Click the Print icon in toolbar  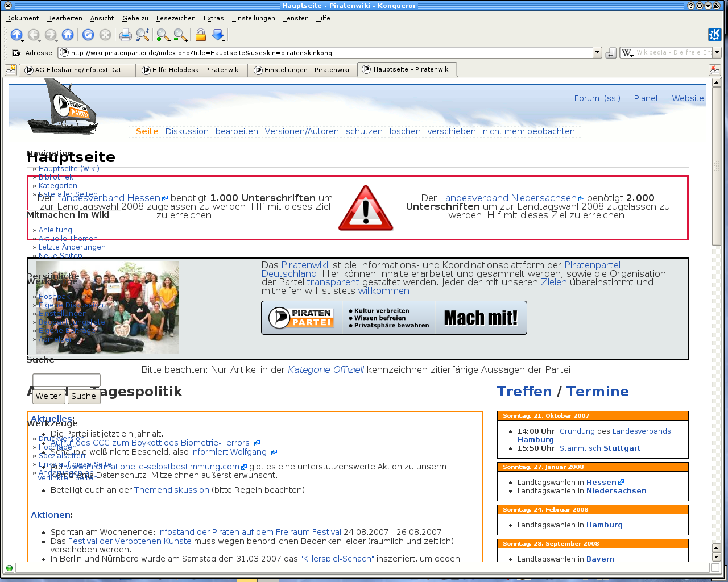125,35
